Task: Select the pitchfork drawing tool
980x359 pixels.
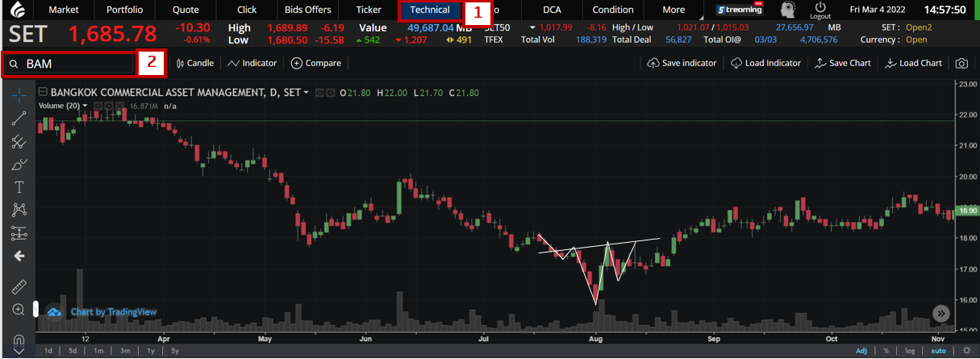Action: pos(19,142)
